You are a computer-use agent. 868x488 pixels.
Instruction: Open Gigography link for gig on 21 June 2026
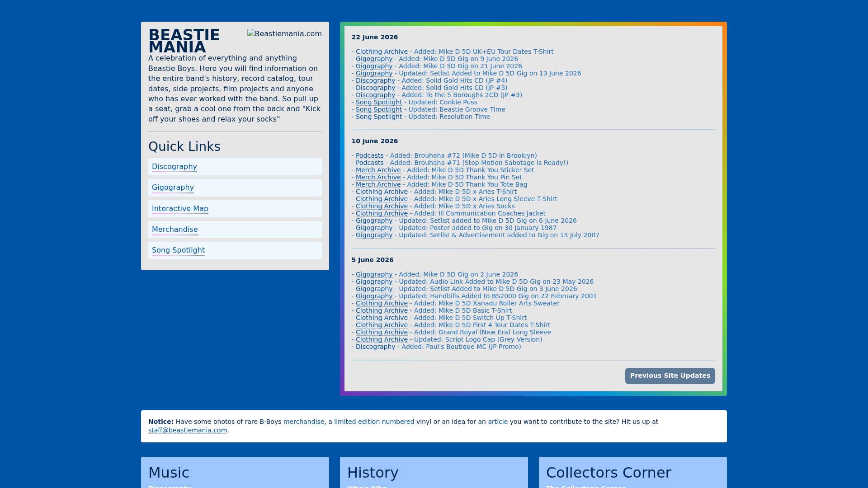coord(374,66)
